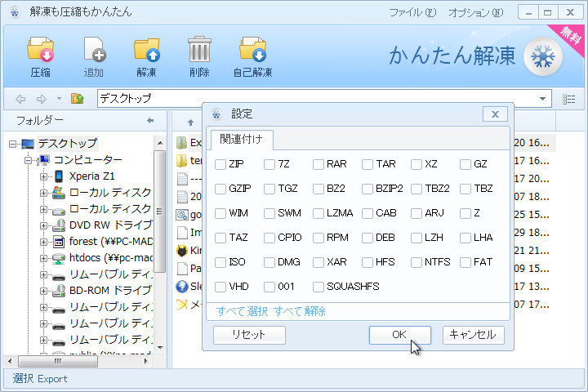The width and height of the screenshot is (588, 392).
Task: Collapse the コンピューター tree node
Action: (x=28, y=161)
